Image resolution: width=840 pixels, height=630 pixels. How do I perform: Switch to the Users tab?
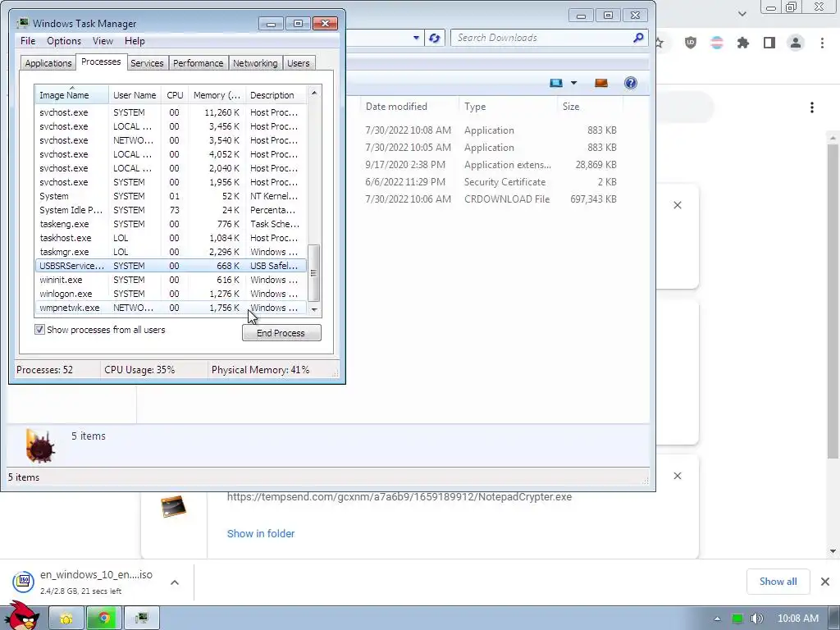pyautogui.click(x=298, y=63)
